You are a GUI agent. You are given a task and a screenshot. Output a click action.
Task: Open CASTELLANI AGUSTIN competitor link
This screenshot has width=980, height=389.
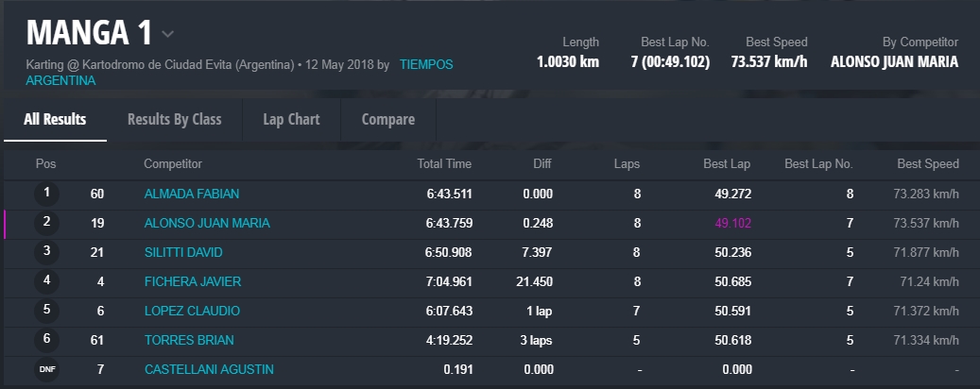tap(209, 369)
